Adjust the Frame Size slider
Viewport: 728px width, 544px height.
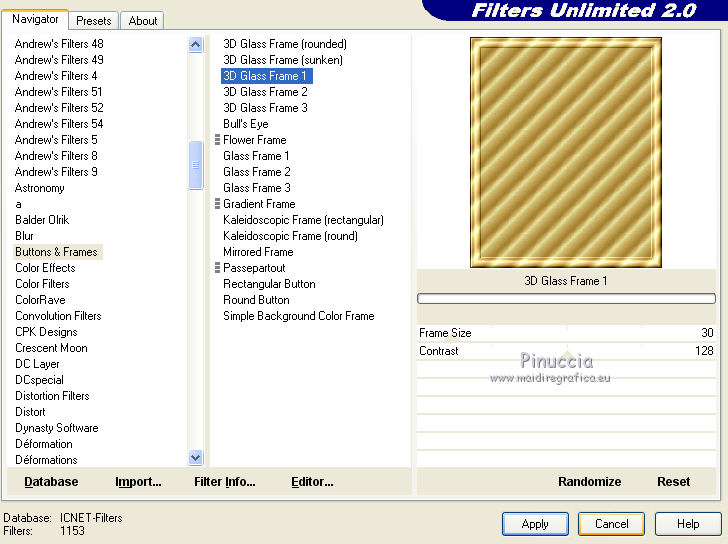(x=566, y=333)
